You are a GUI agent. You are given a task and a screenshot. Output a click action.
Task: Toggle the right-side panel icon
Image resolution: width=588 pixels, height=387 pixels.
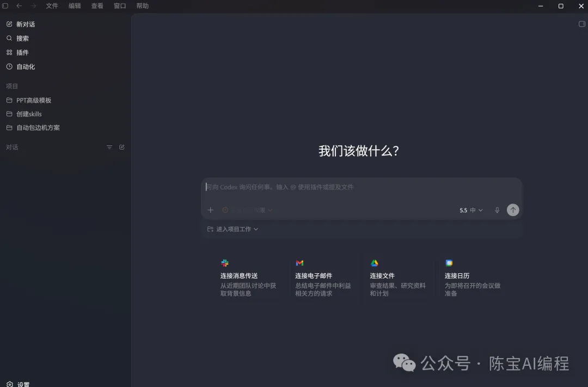[581, 24]
